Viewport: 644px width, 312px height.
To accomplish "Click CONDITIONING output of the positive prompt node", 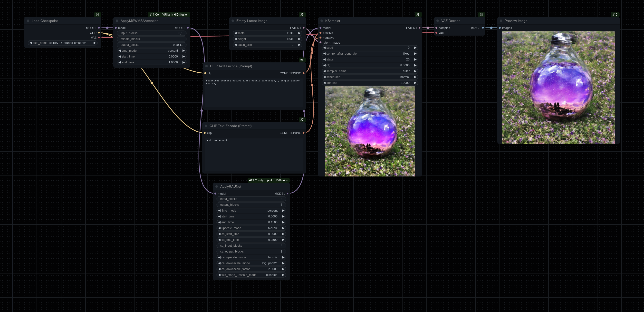I will click(x=304, y=73).
